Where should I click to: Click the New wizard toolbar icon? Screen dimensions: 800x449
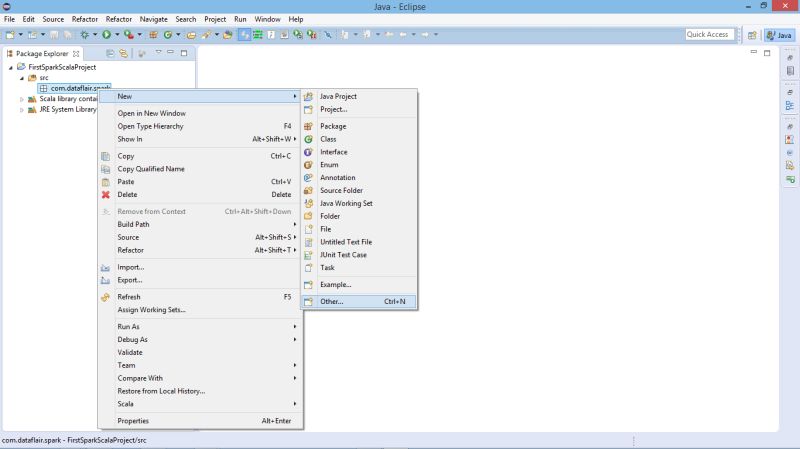(x=10, y=35)
